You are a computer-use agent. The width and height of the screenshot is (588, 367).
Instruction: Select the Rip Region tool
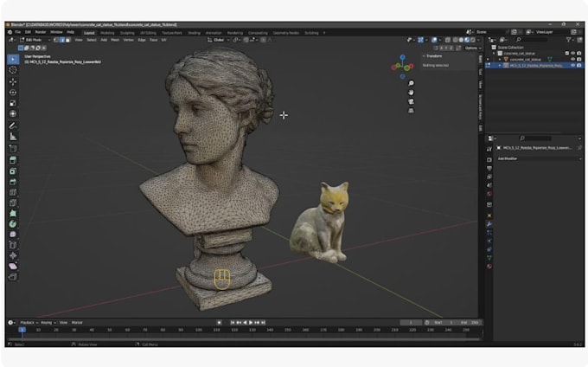click(x=13, y=277)
